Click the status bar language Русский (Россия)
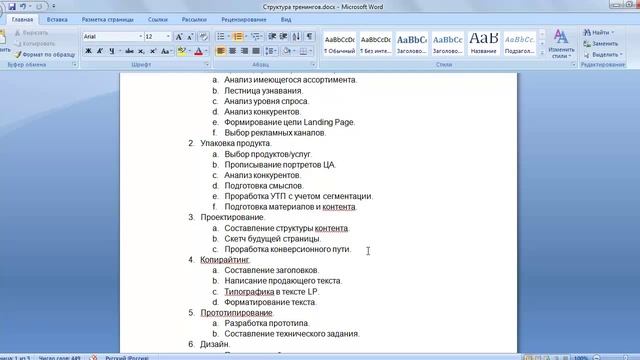Image resolution: width=640 pixels, height=360 pixels. click(x=127, y=358)
